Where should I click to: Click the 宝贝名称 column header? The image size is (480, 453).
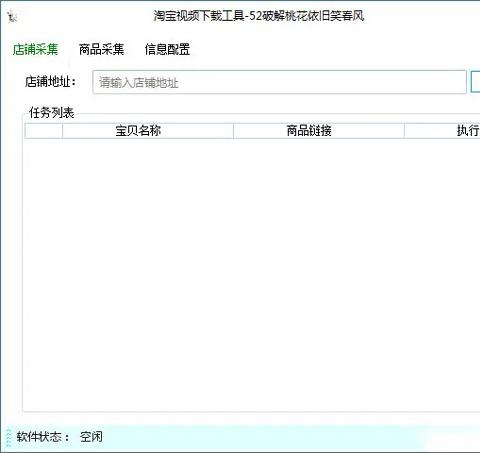point(148,131)
